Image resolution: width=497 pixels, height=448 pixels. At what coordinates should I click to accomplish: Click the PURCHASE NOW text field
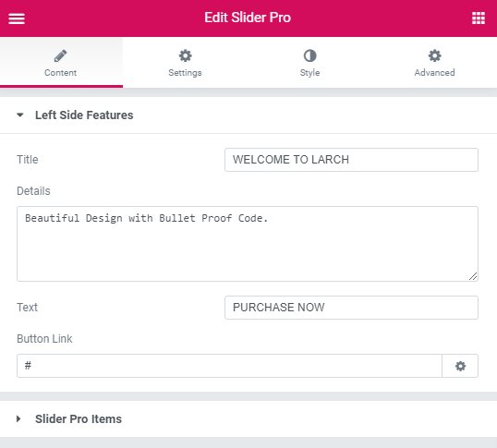pos(351,308)
